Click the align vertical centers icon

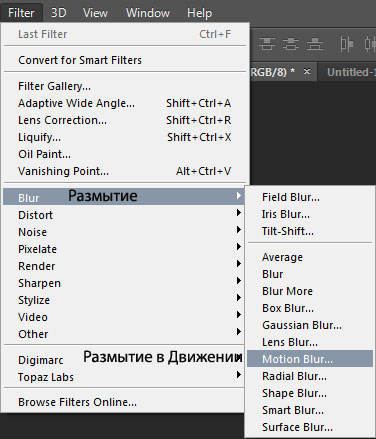[x=291, y=44]
